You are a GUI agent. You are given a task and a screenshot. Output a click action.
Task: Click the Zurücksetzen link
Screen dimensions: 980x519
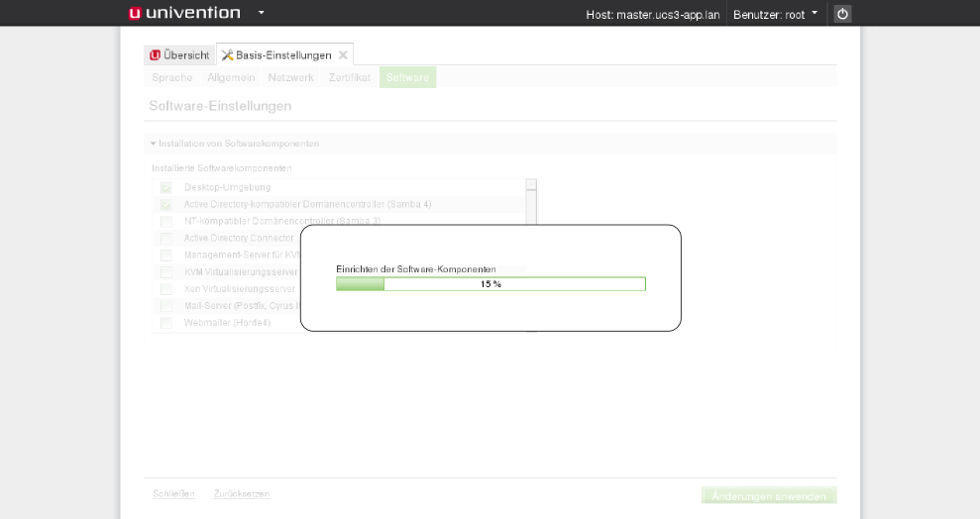pyautogui.click(x=242, y=493)
